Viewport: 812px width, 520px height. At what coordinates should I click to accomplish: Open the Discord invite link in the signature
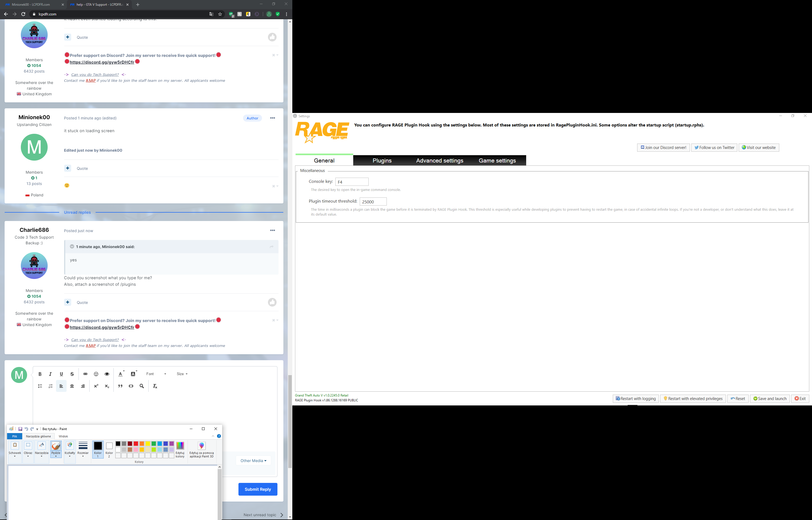pyautogui.click(x=102, y=327)
